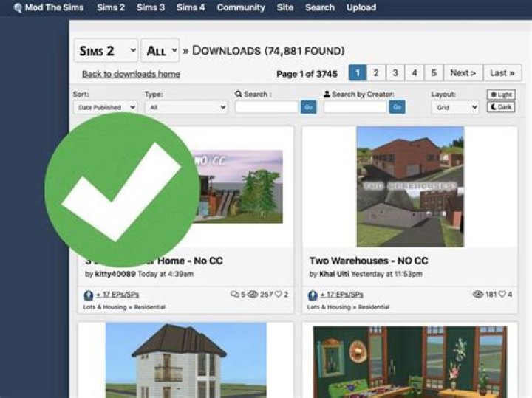Select the Community menu in top navigation
Image resolution: width=532 pixels, height=398 pixels.
pyautogui.click(x=240, y=7)
